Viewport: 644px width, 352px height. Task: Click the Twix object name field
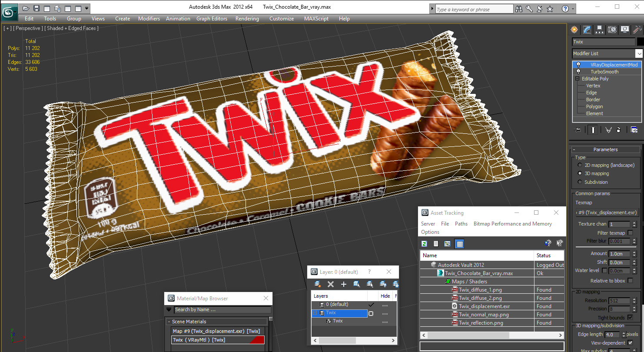pyautogui.click(x=604, y=42)
